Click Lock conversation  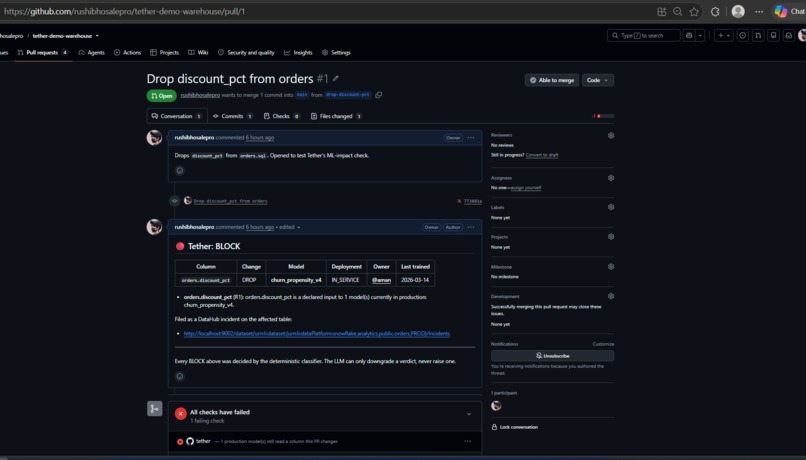pos(515,427)
